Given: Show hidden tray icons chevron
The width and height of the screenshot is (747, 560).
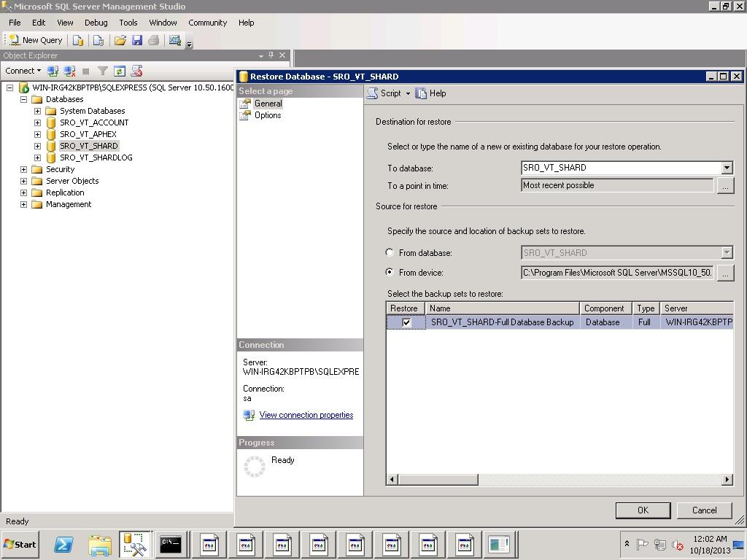Looking at the screenshot, I should coord(627,544).
